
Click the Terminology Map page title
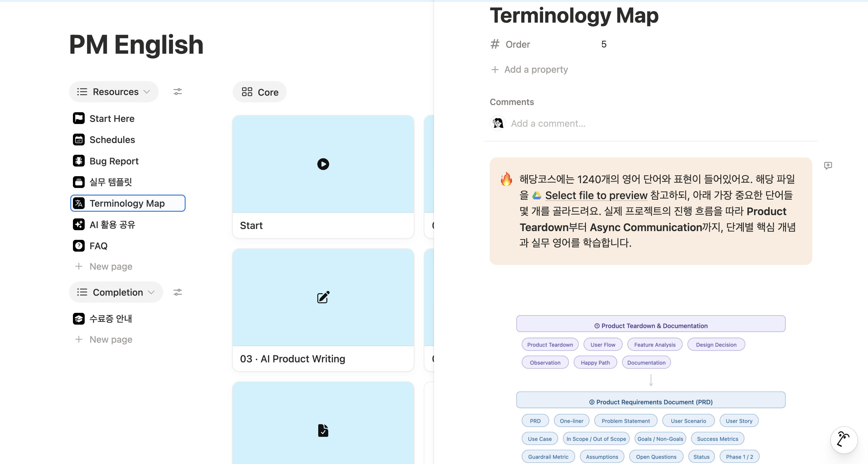pyautogui.click(x=574, y=15)
